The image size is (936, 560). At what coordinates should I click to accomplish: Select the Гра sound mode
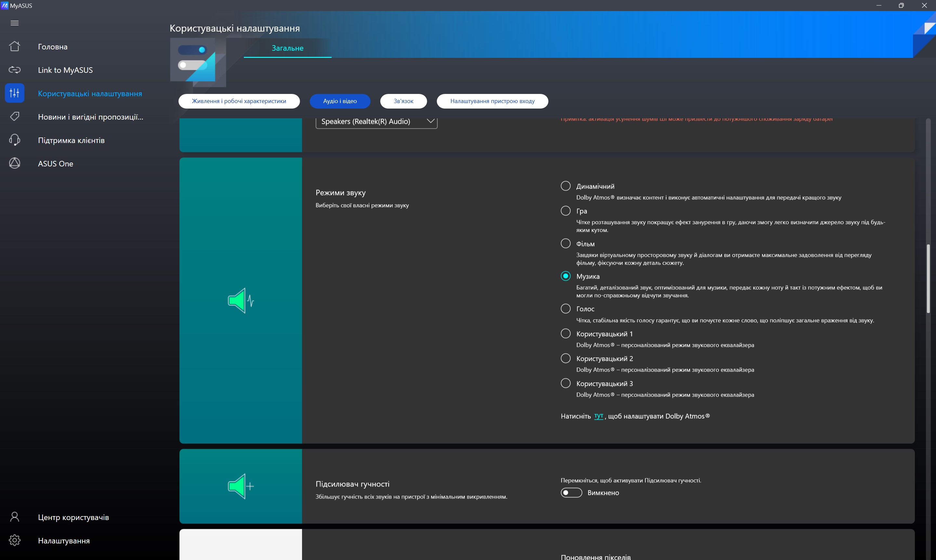[x=565, y=211]
